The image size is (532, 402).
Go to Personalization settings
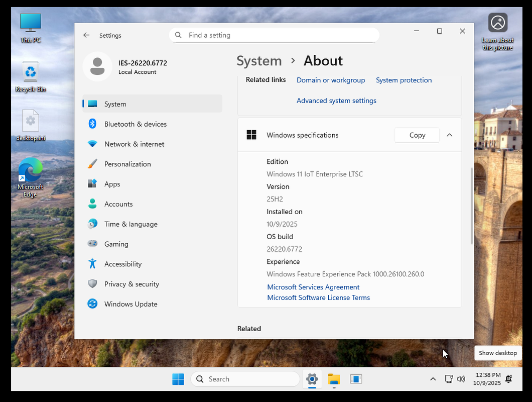153,164
